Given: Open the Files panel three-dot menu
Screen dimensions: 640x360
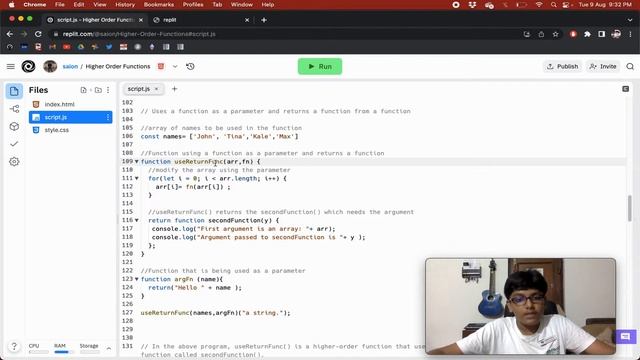Looking at the screenshot, I should [x=108, y=90].
